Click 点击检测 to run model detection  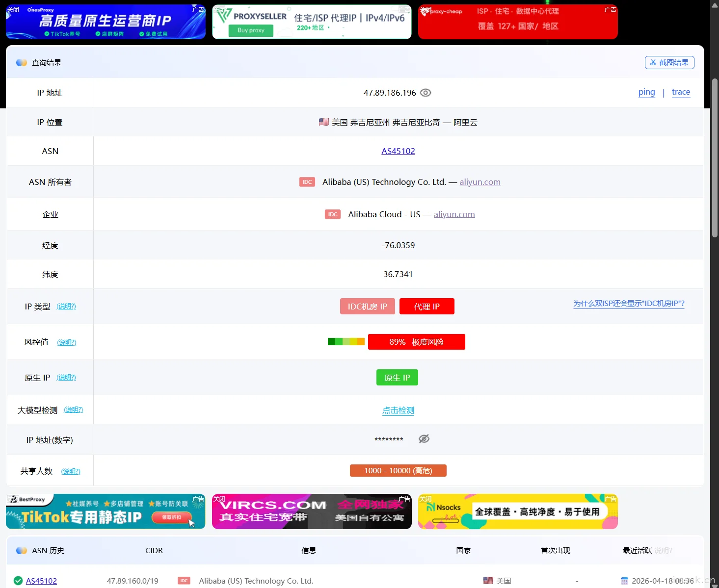(398, 410)
